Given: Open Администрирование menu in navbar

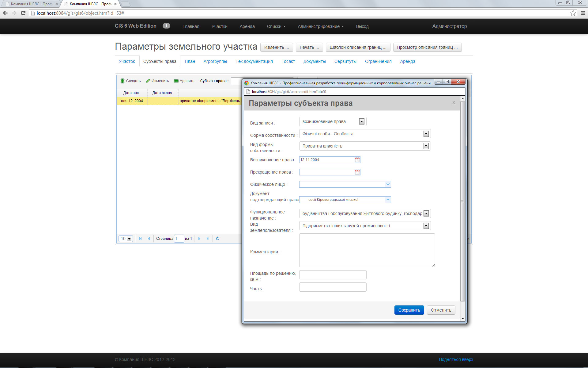Looking at the screenshot, I should (x=320, y=26).
